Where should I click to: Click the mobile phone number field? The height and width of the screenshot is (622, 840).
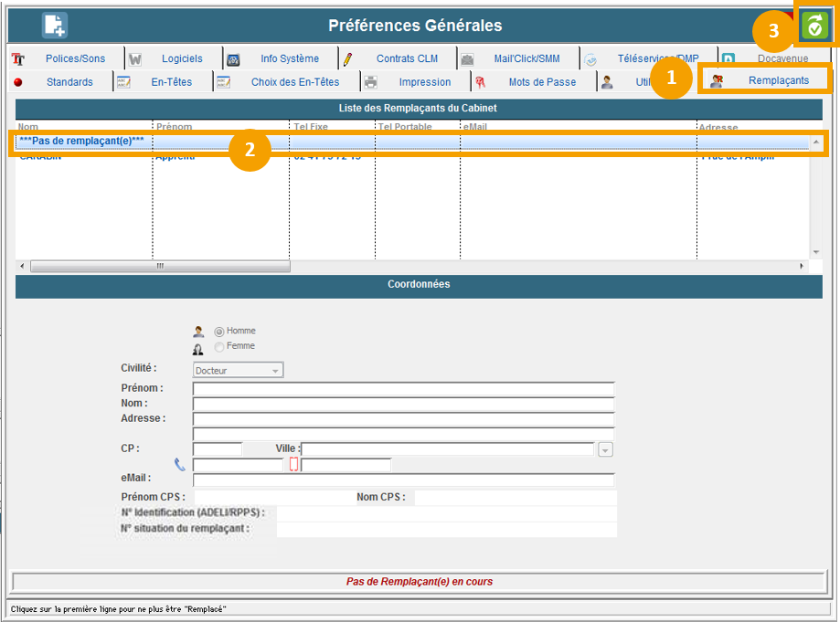point(346,465)
